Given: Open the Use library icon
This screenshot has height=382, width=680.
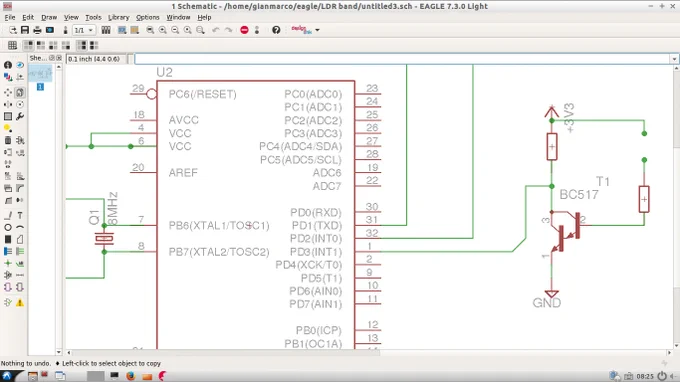Looking at the screenshot, I should tap(106, 30).
